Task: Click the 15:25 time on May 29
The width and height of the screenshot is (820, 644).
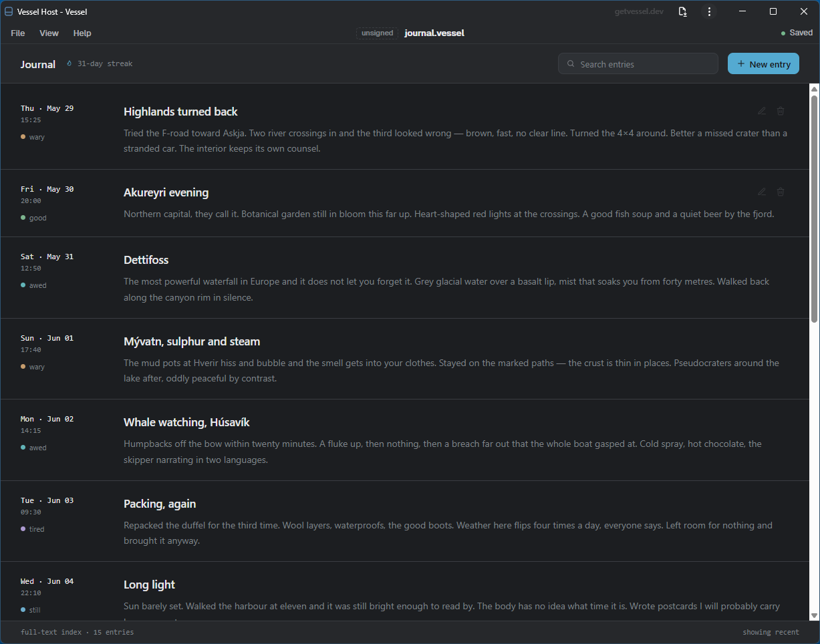Action: click(x=31, y=120)
